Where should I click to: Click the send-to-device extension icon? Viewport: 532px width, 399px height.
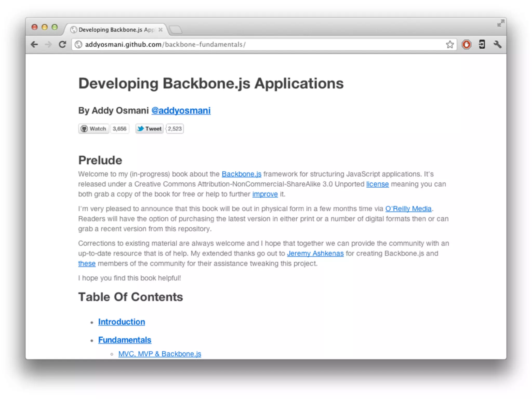pyautogui.click(x=482, y=44)
